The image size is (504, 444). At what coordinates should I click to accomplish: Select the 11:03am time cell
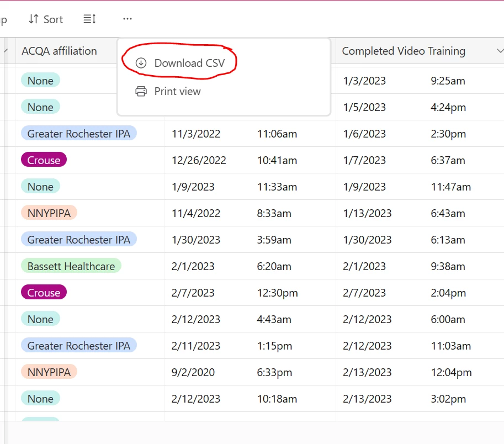point(450,346)
